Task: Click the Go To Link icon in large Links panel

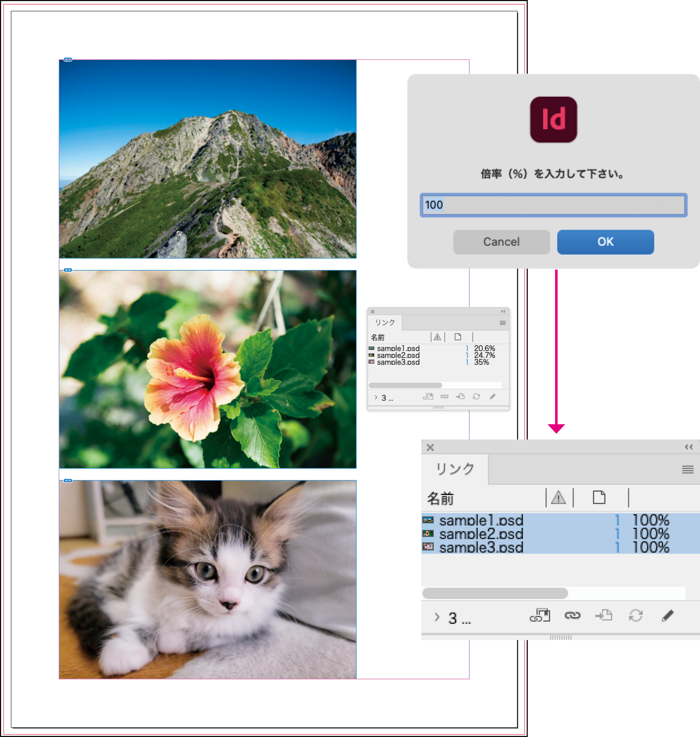Action: (603, 615)
